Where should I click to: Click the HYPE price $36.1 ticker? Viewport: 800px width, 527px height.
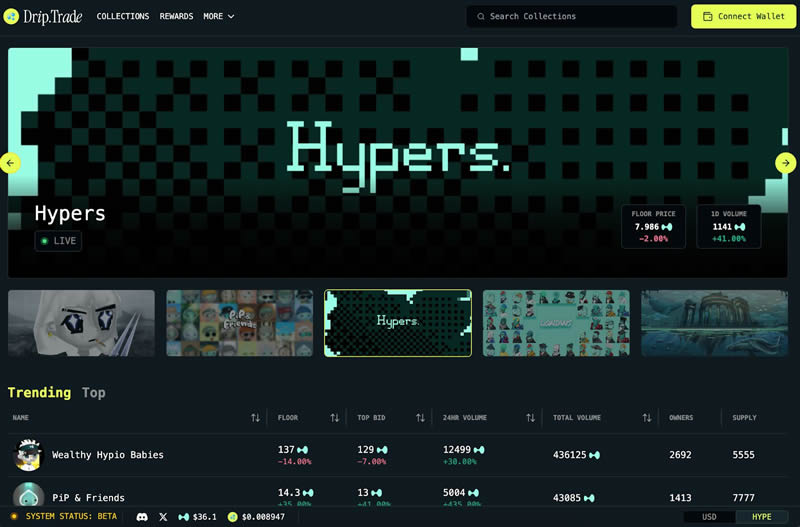tap(197, 517)
